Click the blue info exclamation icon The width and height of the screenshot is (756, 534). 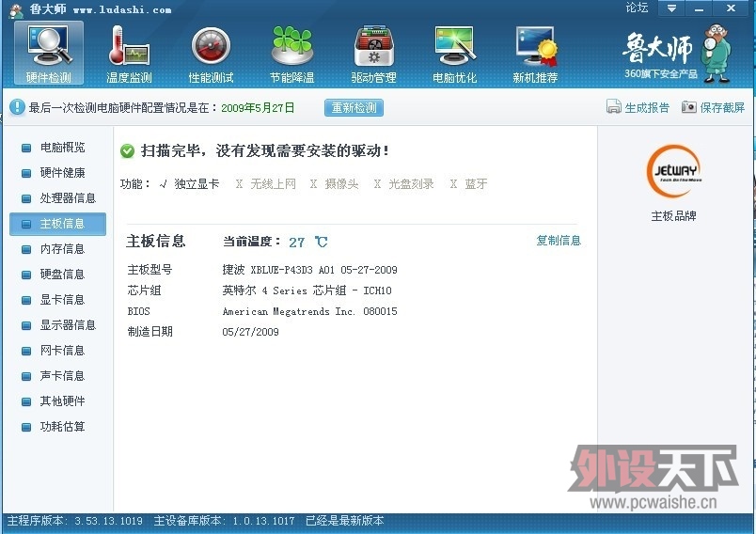pyautogui.click(x=17, y=107)
